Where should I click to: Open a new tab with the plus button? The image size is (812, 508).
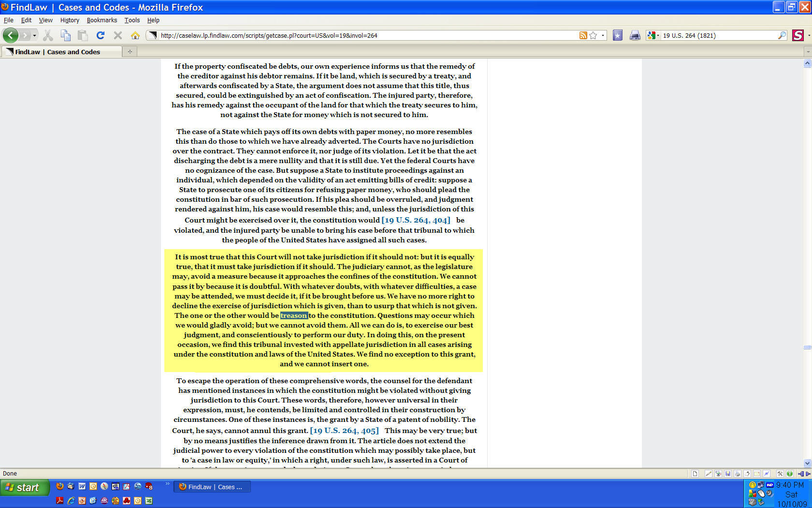click(x=130, y=51)
